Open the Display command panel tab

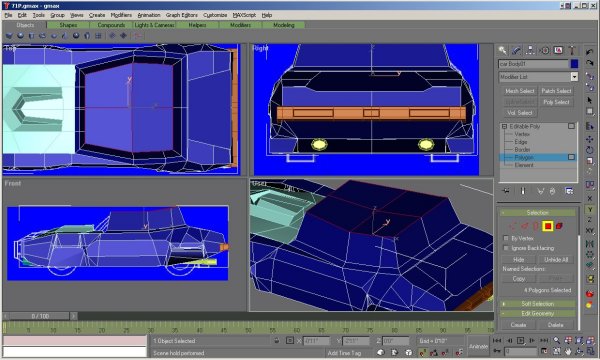pos(558,50)
